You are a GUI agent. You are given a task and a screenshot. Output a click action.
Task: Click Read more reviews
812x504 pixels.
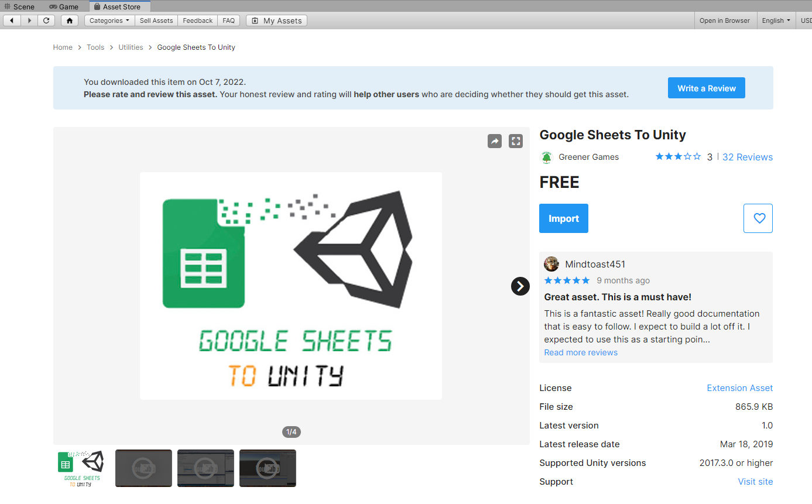[581, 352]
